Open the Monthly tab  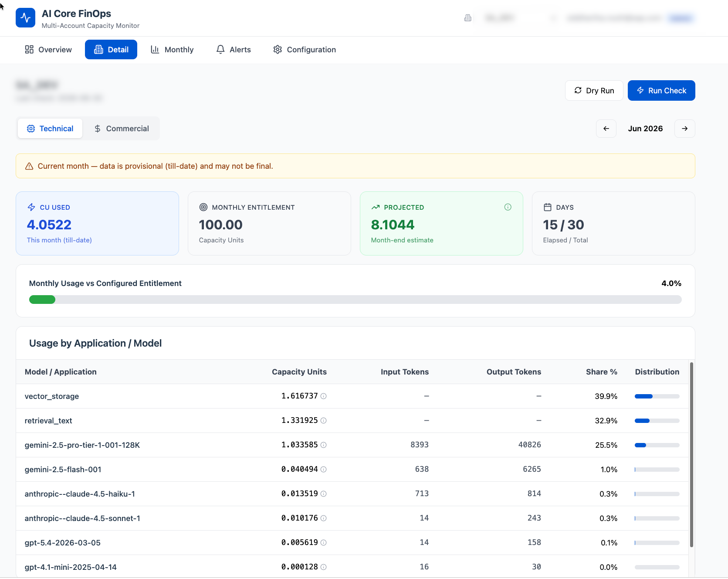[x=172, y=50]
